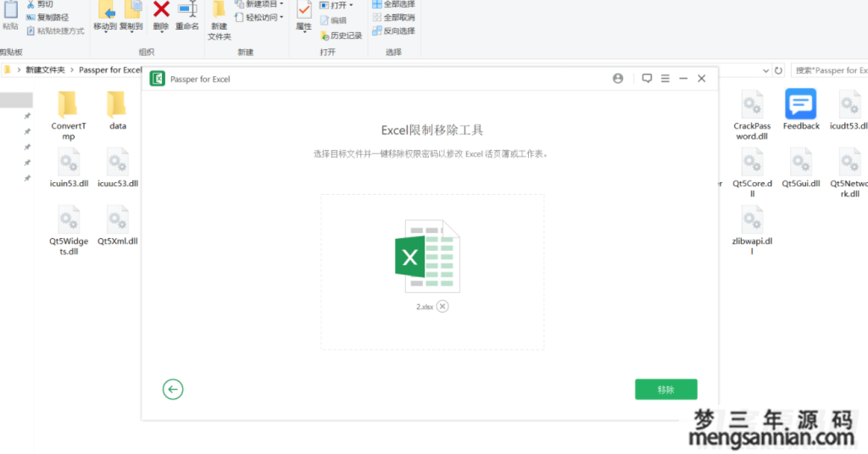Refresh the Explorer folder view
The height and width of the screenshot is (454, 868).
click(778, 70)
